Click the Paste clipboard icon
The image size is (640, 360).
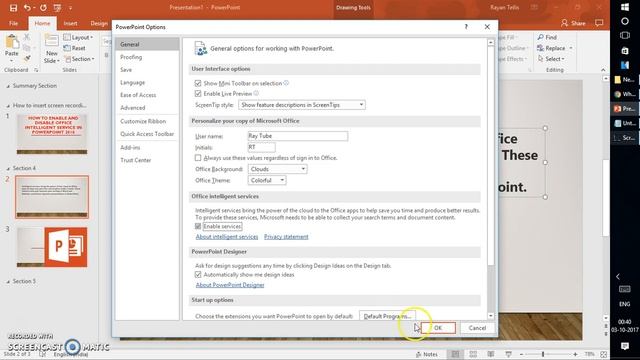(x=12, y=42)
